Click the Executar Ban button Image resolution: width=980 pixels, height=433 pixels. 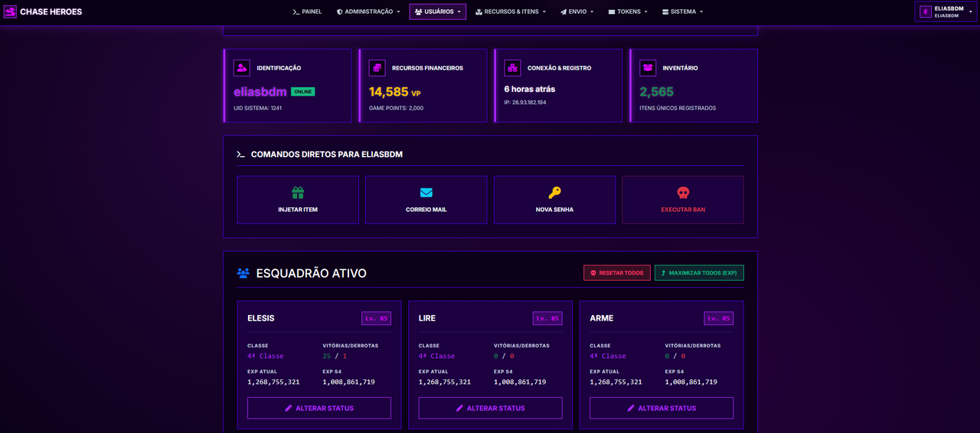click(x=683, y=200)
